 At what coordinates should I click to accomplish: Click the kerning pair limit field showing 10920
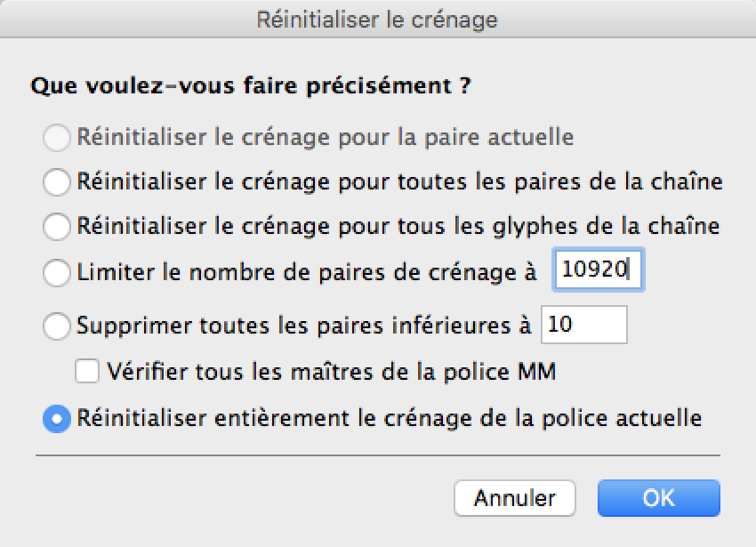coord(597,272)
